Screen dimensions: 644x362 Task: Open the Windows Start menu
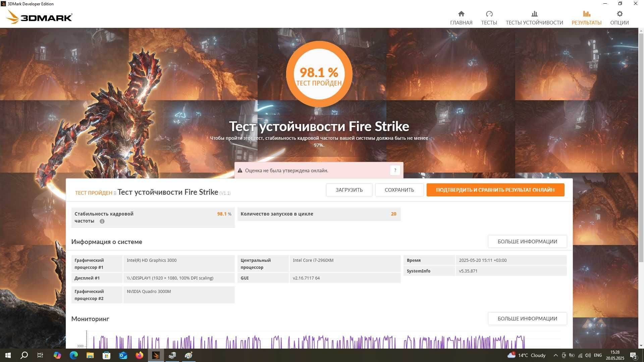coord(8,355)
